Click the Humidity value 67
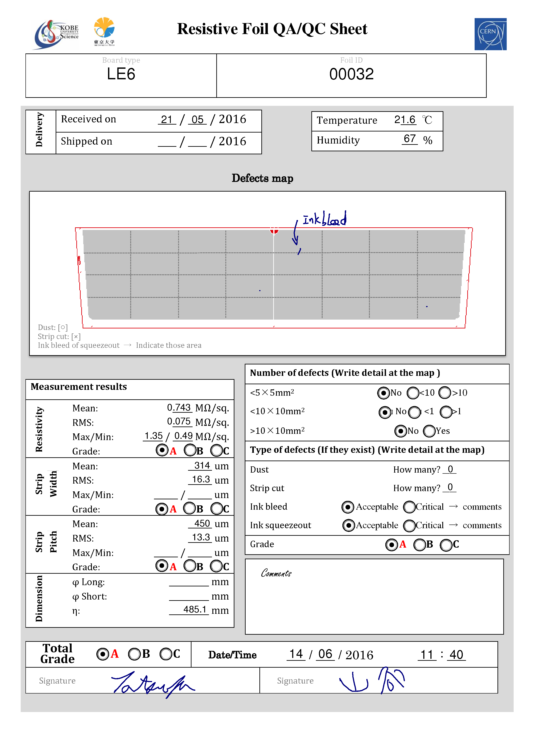 tap(409, 139)
